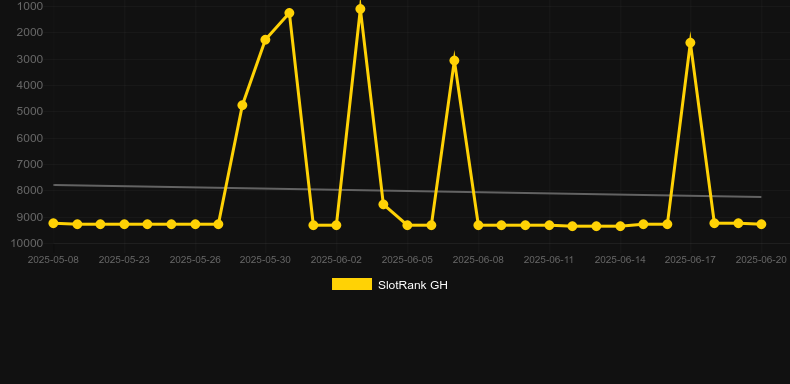
Task: Click the peak data point on 2025-06-17
Action: tap(690, 43)
